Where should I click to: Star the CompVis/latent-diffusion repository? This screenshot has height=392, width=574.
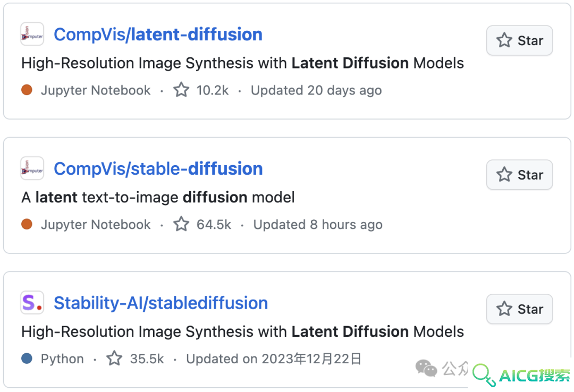[519, 40]
